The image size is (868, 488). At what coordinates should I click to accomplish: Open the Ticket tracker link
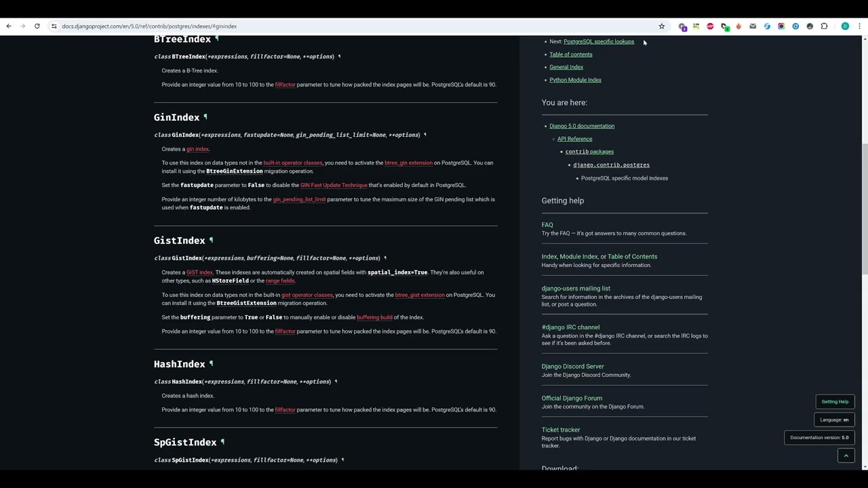pos(561,430)
